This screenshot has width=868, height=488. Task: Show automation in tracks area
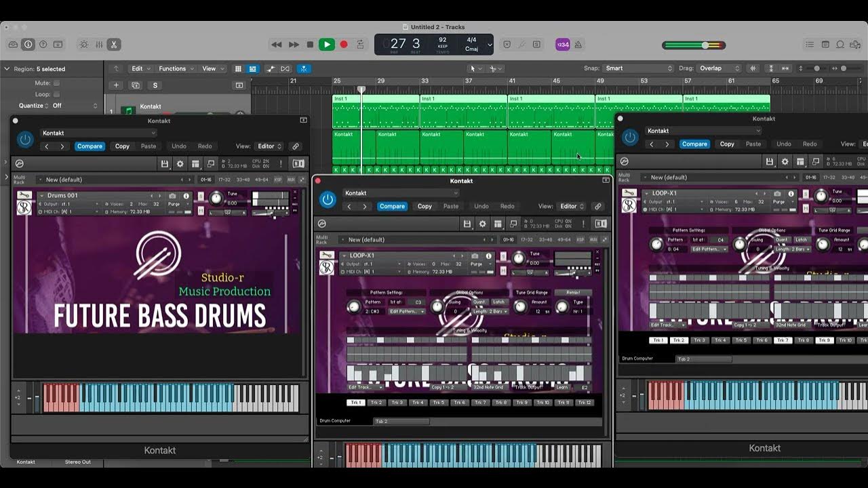[x=271, y=68]
